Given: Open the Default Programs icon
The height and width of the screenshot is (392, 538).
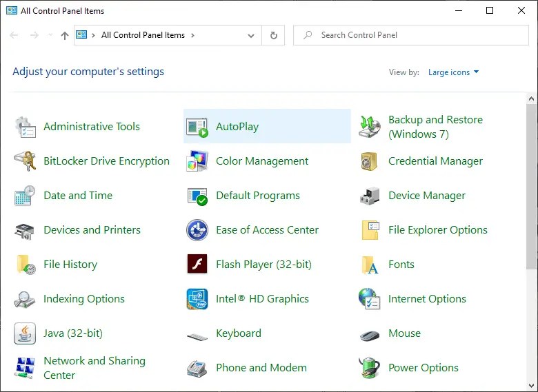Looking at the screenshot, I should 197,196.
